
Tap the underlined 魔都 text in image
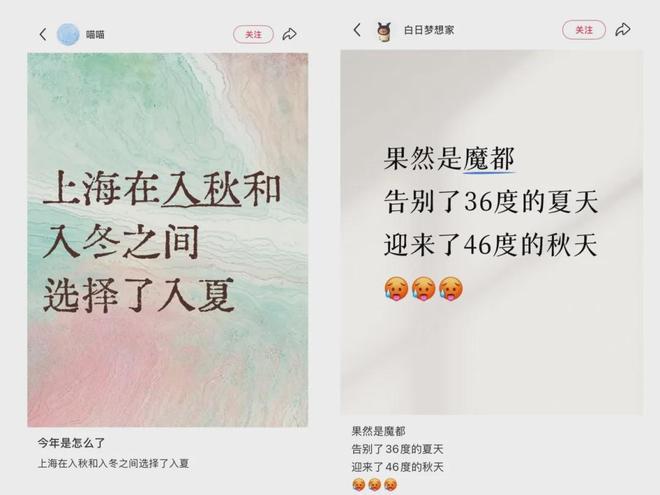489,159
